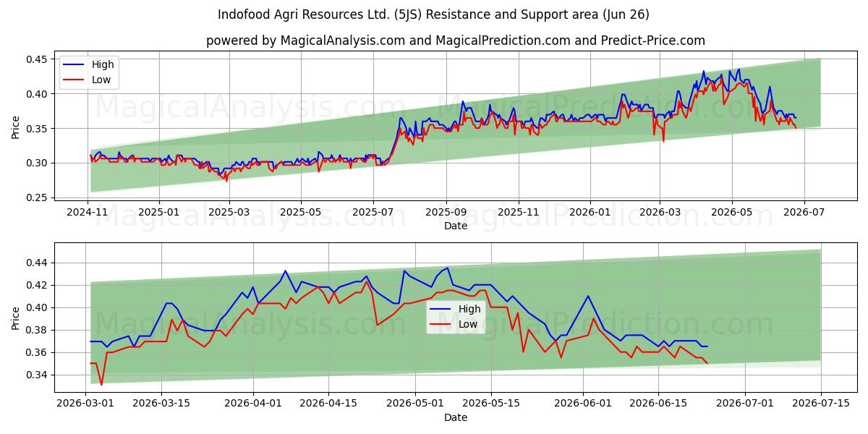The width and height of the screenshot is (868, 434).
Task: Click the 0.36 price tick label
Action: (x=36, y=353)
